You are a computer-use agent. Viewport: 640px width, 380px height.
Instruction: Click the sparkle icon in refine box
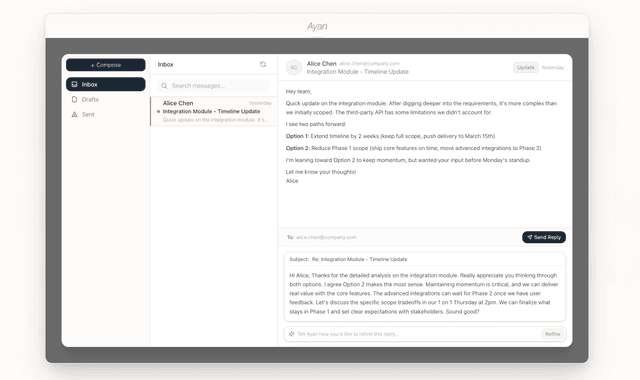tap(291, 334)
